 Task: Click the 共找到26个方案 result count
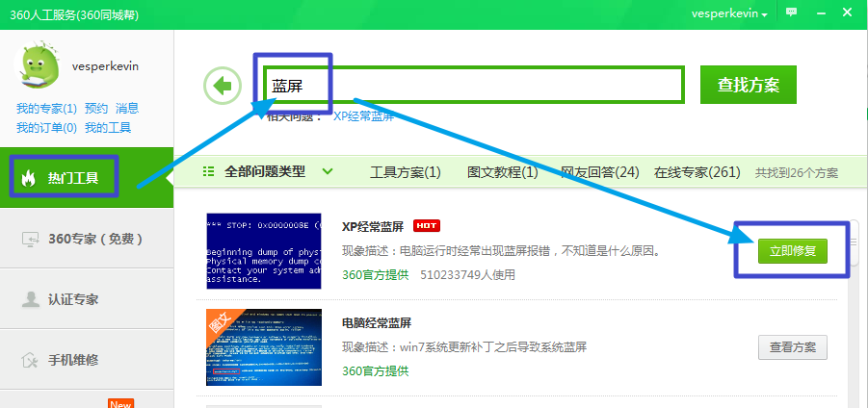[x=797, y=173]
